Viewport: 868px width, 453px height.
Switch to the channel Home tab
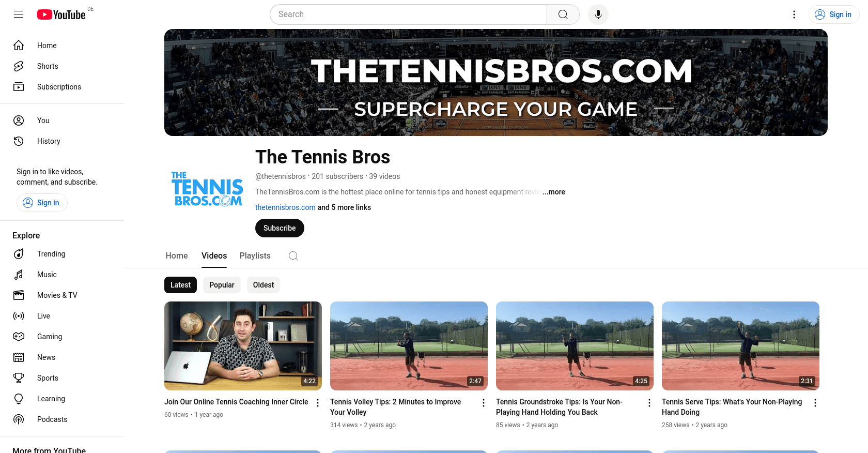pos(177,256)
